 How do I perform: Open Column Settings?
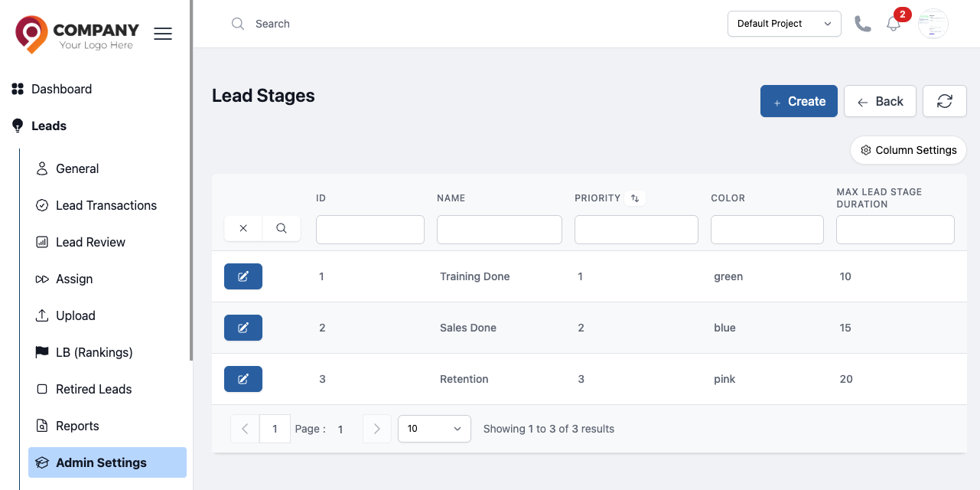pos(909,150)
